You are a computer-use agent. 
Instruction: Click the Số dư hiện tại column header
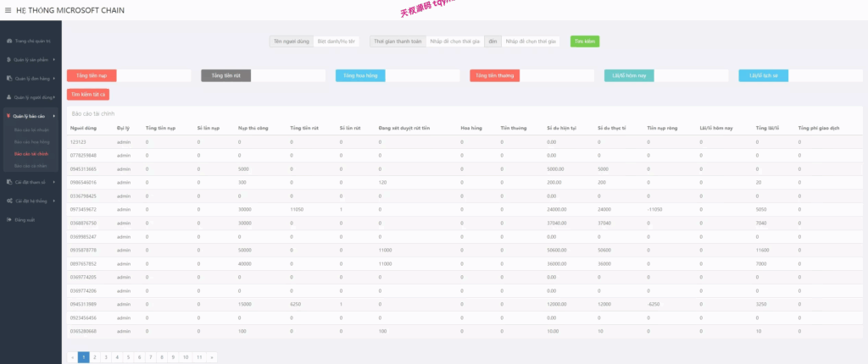pos(561,129)
